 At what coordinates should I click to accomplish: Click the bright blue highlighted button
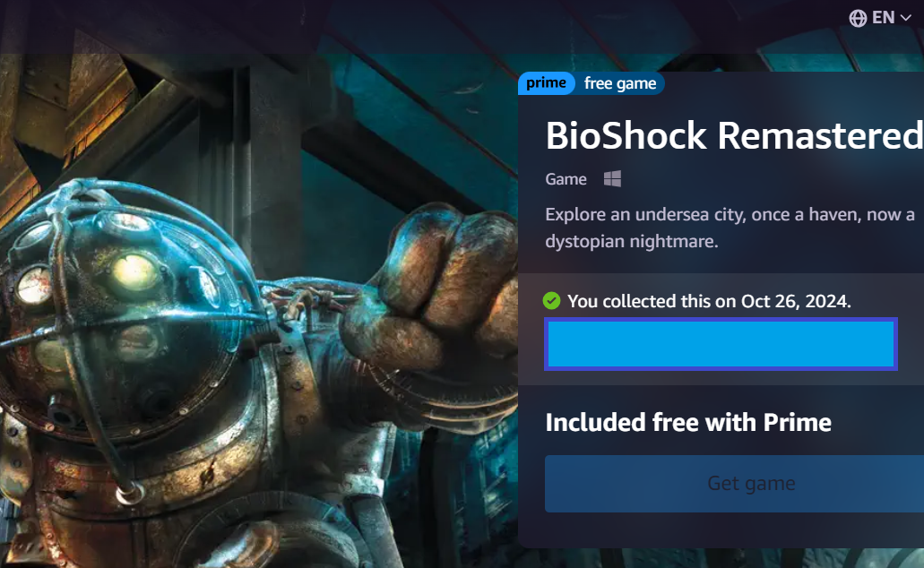(x=721, y=344)
